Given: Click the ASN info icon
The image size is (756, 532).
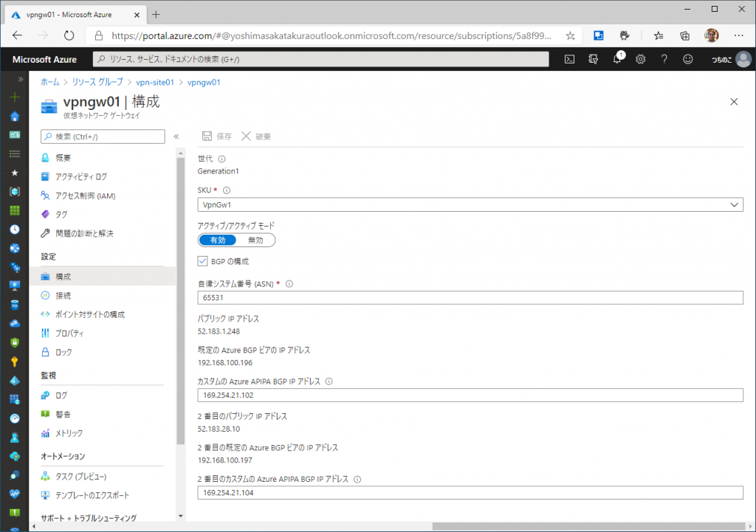Looking at the screenshot, I should tap(289, 284).
